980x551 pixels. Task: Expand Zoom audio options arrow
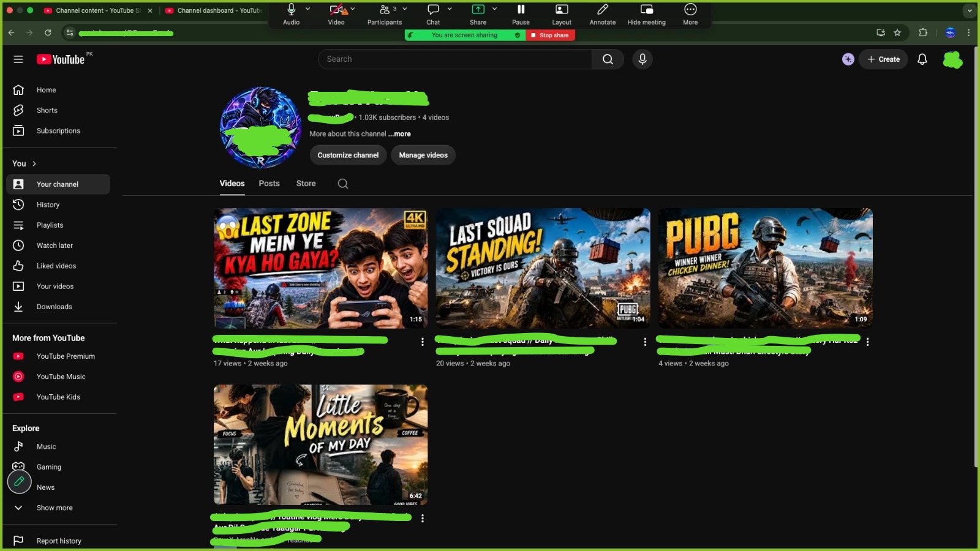click(307, 9)
